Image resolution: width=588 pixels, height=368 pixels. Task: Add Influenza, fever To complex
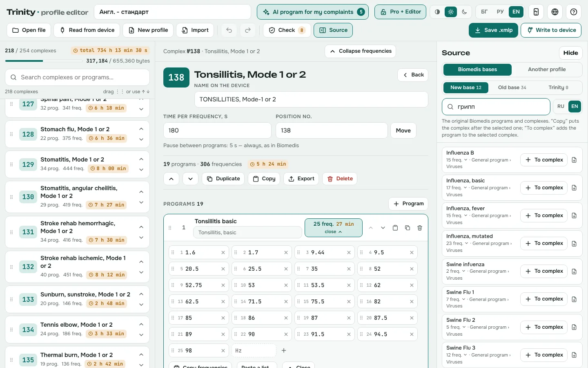point(544,215)
